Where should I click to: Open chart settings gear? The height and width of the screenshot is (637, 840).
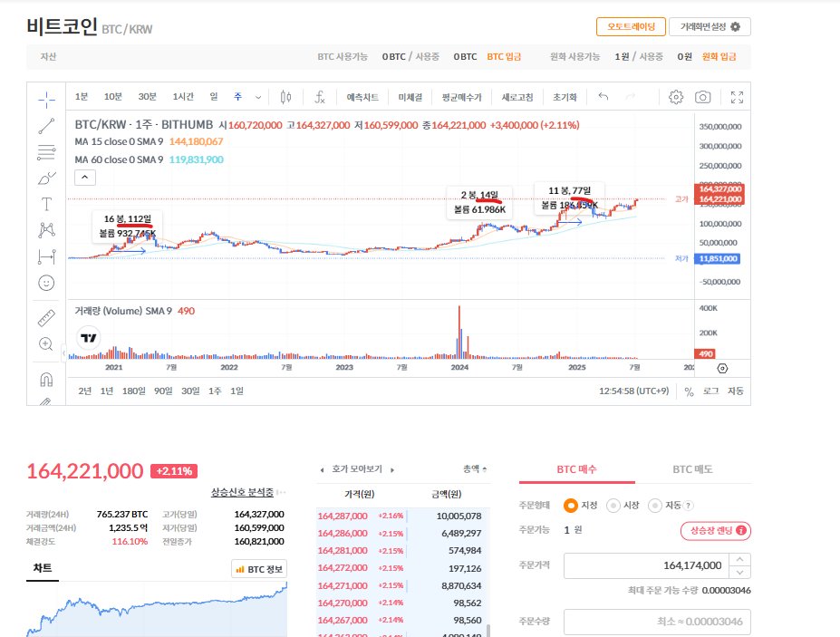tap(676, 97)
